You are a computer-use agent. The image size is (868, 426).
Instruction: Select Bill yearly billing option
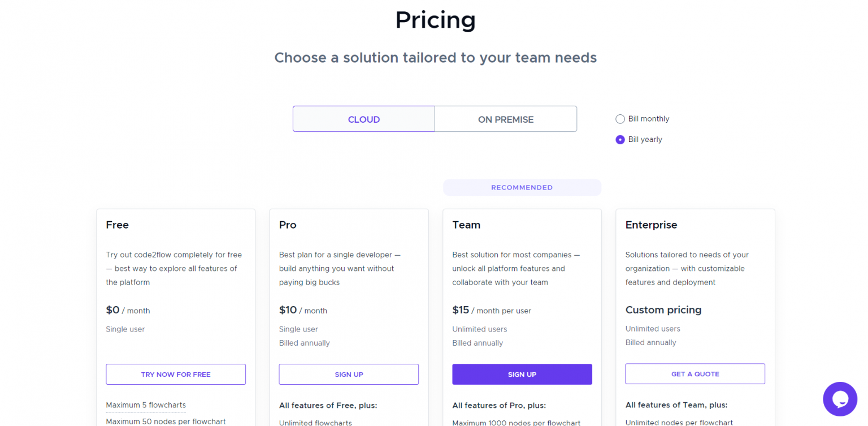click(620, 139)
